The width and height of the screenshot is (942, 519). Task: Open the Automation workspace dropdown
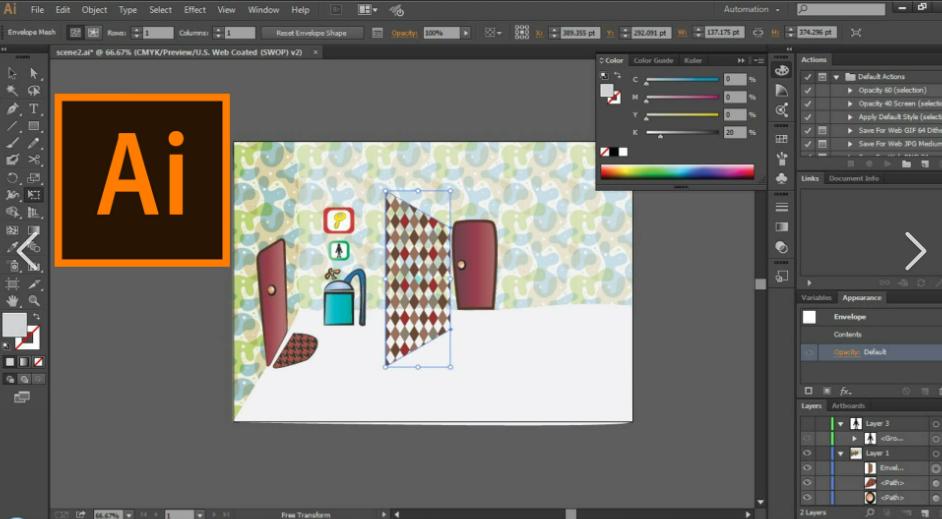[752, 9]
